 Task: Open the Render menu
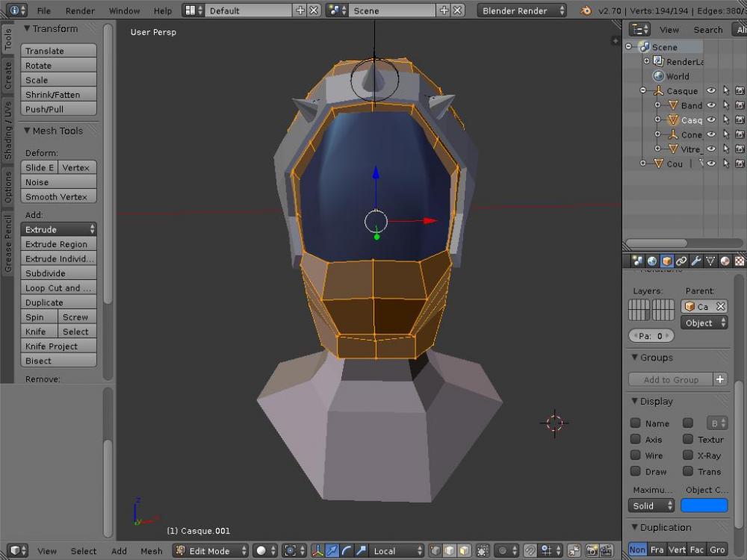click(x=80, y=10)
